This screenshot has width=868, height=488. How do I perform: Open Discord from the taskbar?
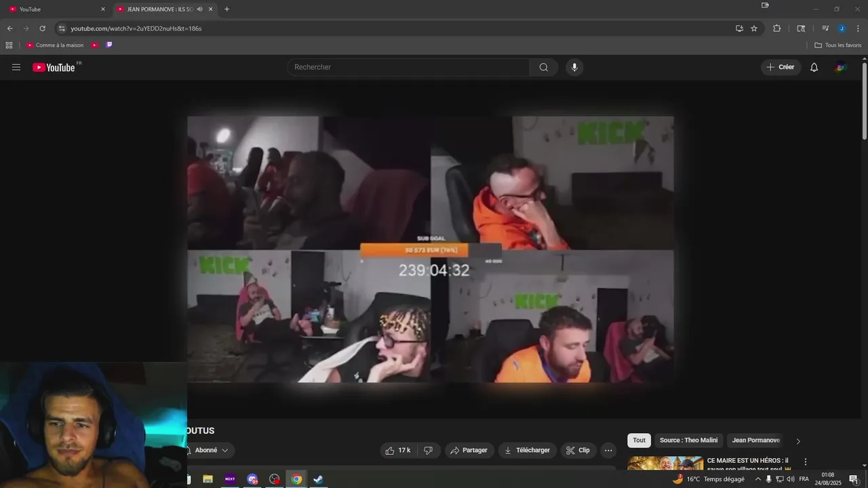(x=252, y=479)
